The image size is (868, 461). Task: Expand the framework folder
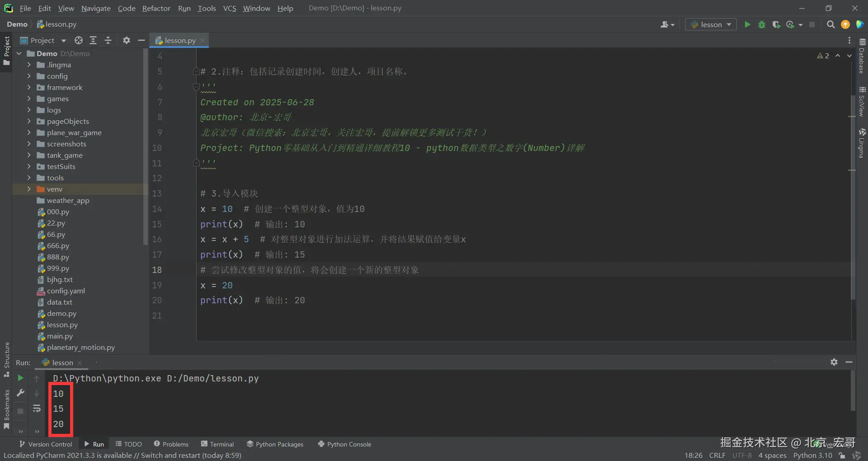point(29,87)
